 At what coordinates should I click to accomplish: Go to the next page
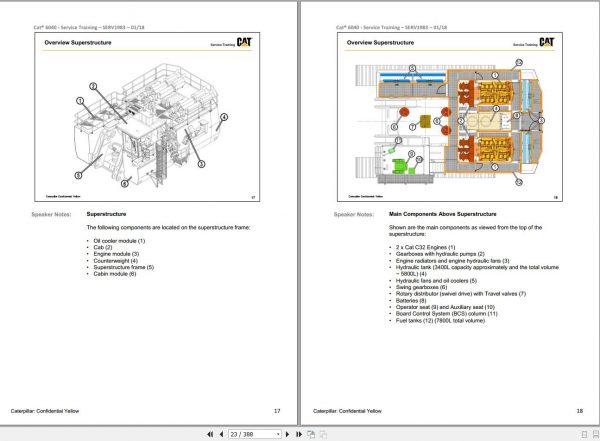[287, 434]
